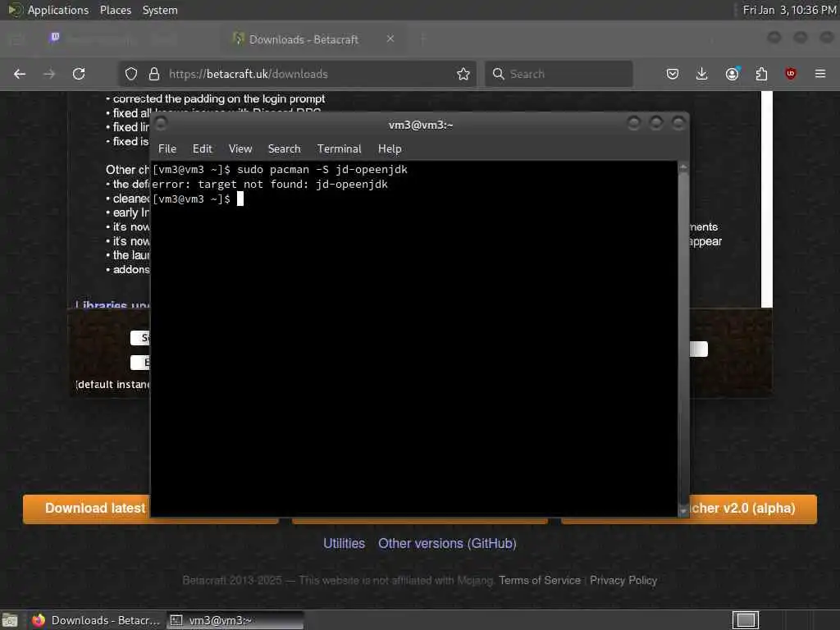Click Show Desktop icon in bottom panel
840x630 pixels.
pos(10,620)
